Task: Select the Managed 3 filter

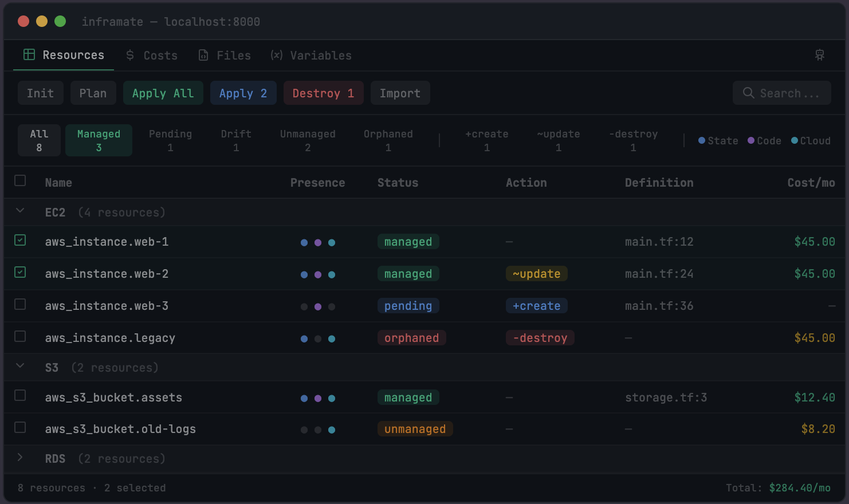Action: (99, 140)
